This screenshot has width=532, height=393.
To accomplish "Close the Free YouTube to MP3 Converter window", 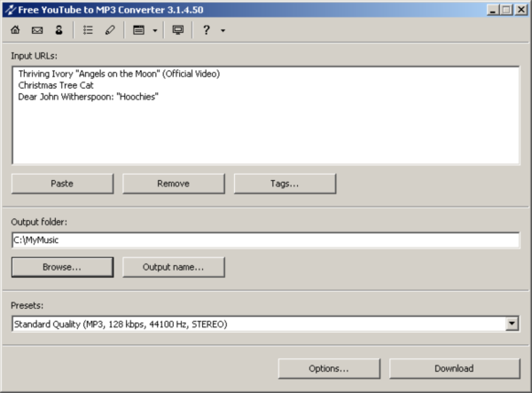I will pyautogui.click(x=520, y=10).
